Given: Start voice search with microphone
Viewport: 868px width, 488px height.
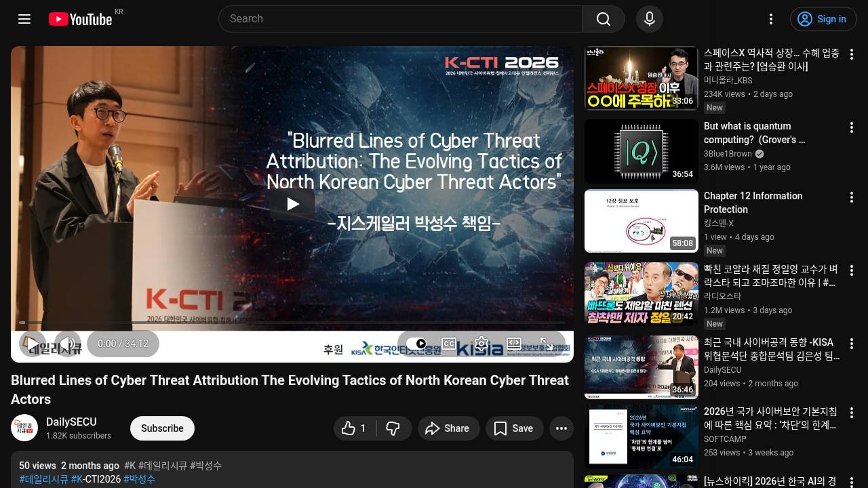Looking at the screenshot, I should click(x=650, y=19).
